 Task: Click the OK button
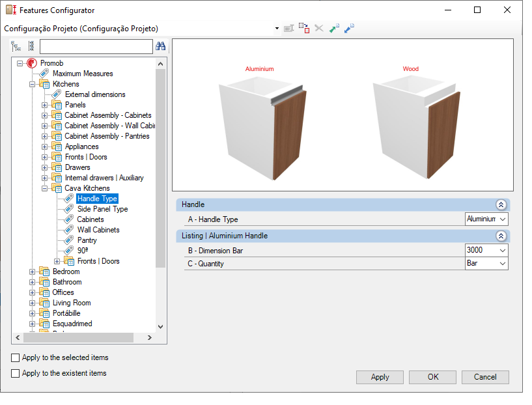(432, 377)
